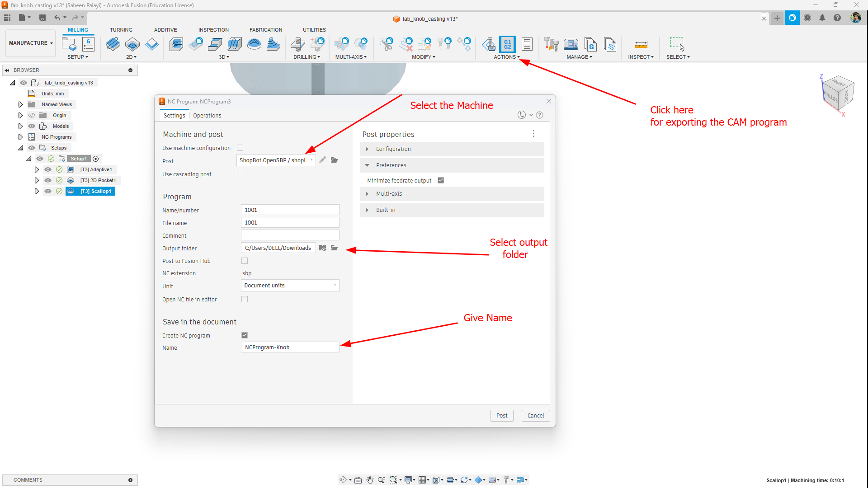This screenshot has width=868, height=488.
Task: Click the Cancel button
Action: coord(536,416)
